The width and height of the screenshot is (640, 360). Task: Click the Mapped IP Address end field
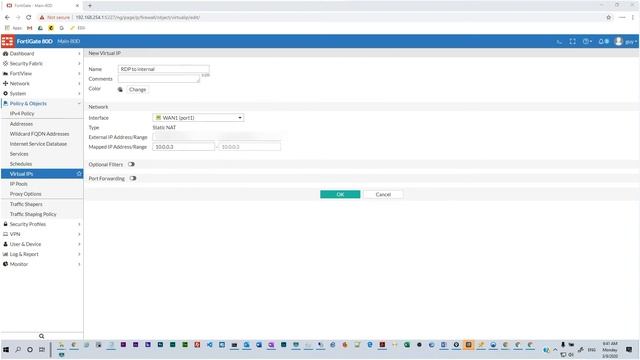click(x=250, y=147)
